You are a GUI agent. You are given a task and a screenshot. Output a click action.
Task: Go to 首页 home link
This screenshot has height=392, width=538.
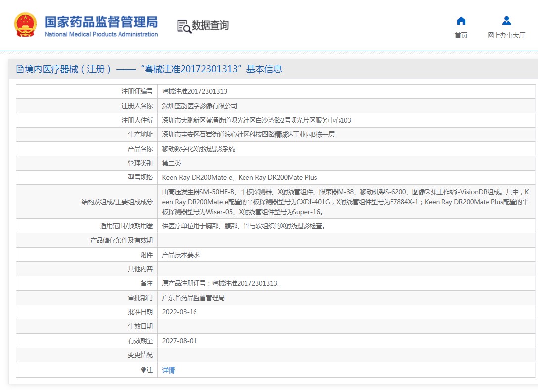[461, 35]
